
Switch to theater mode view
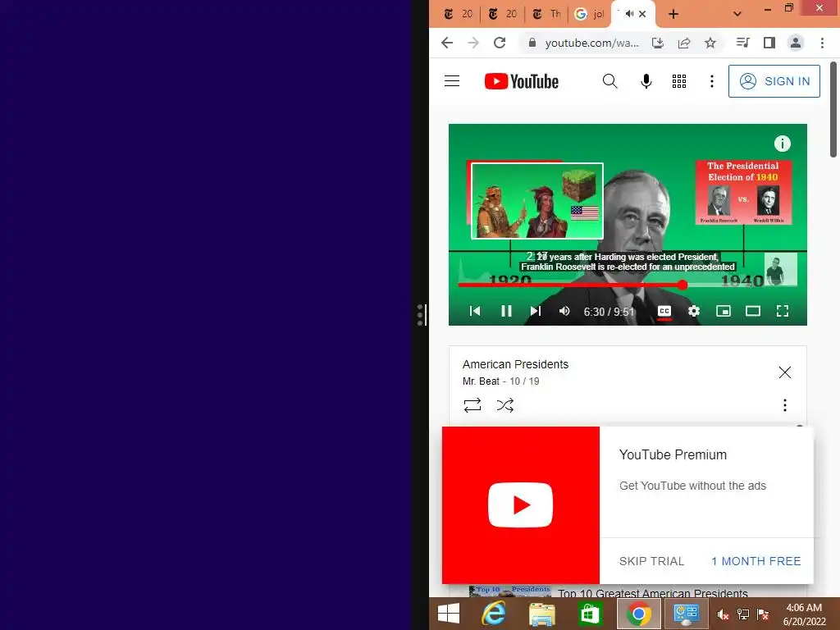(x=753, y=311)
